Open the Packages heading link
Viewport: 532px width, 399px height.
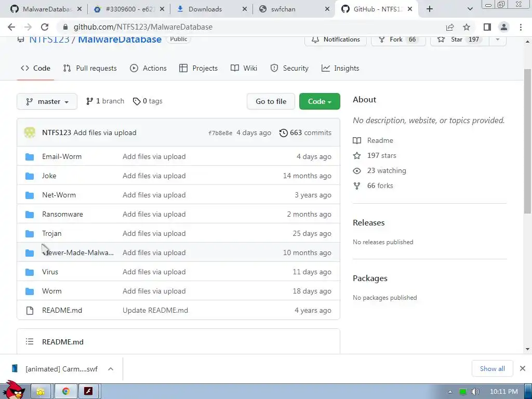[370, 278]
